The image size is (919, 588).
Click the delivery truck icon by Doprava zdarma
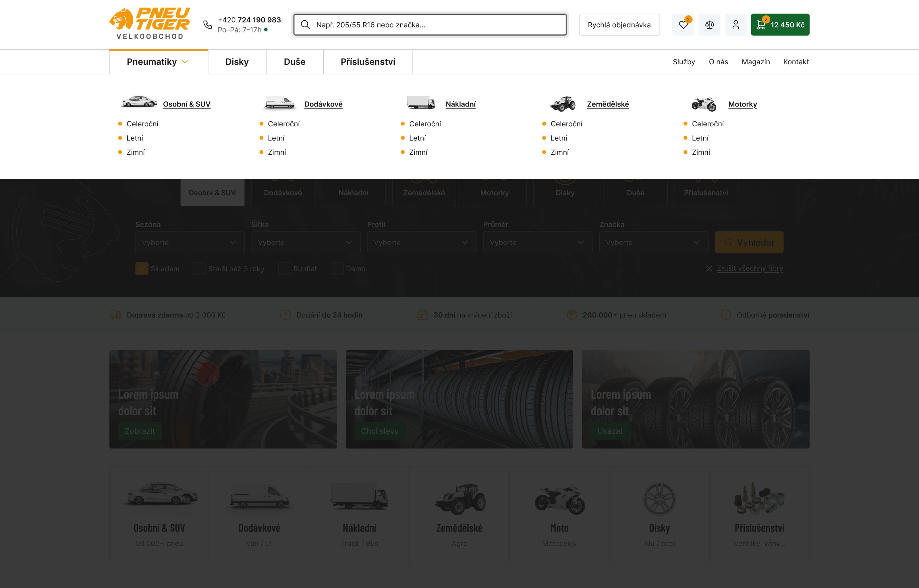click(x=116, y=315)
